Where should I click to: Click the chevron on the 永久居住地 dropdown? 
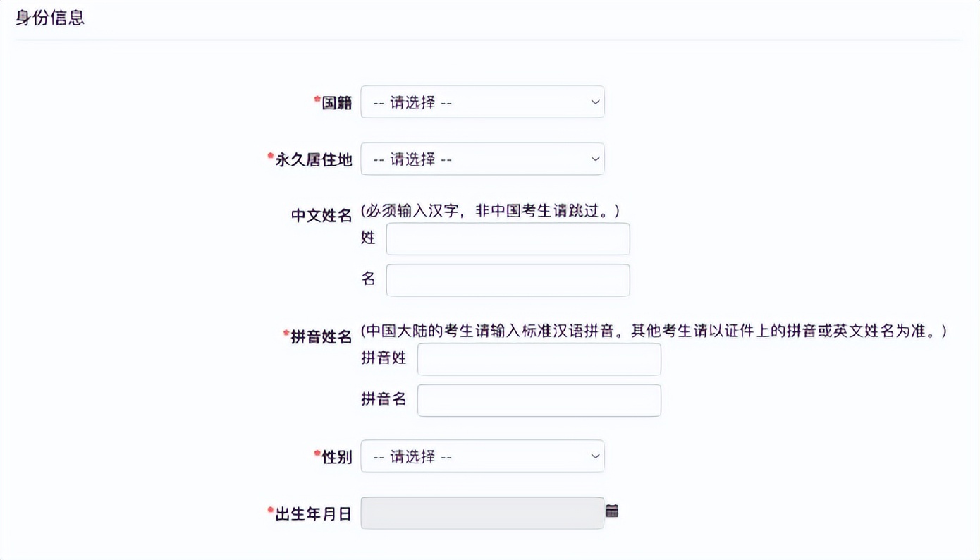594,159
